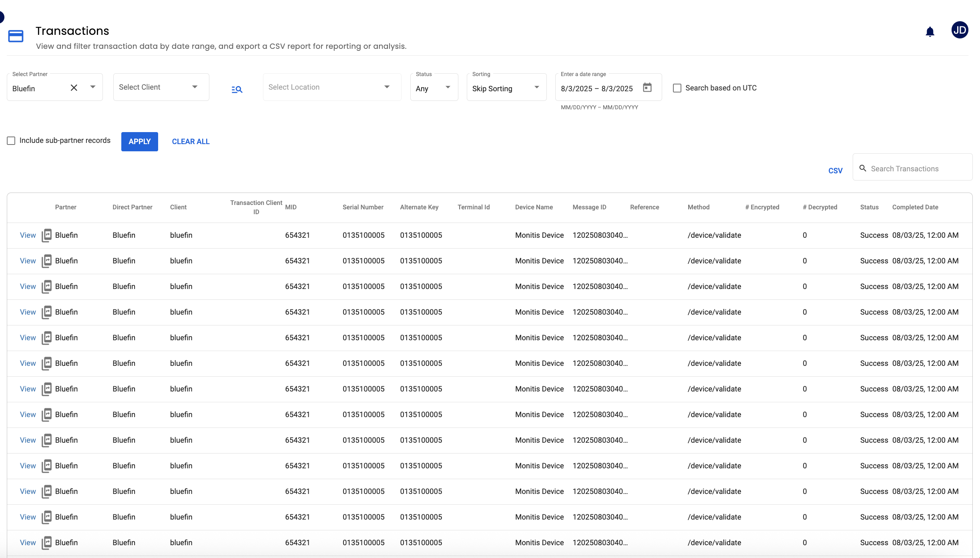Image resolution: width=980 pixels, height=558 pixels.
Task: Open the Select Location dropdown
Action: (332, 87)
